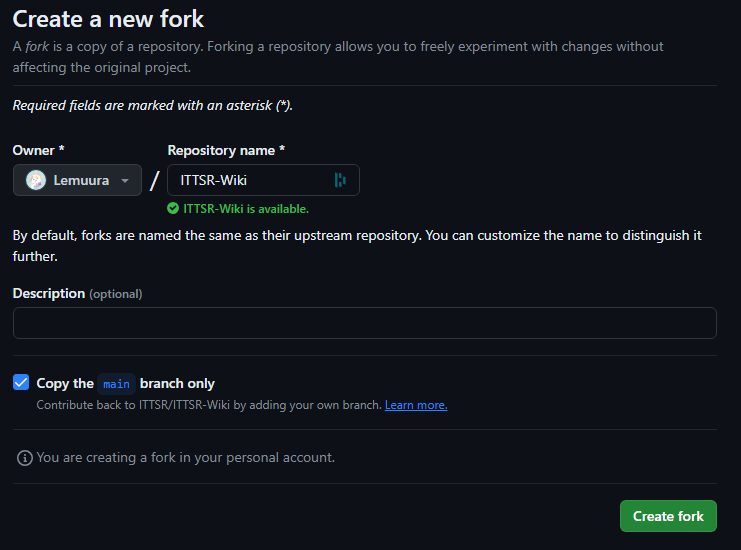The height and width of the screenshot is (550, 741).
Task: Expand the Owner selector caret arrow
Action: click(x=125, y=180)
